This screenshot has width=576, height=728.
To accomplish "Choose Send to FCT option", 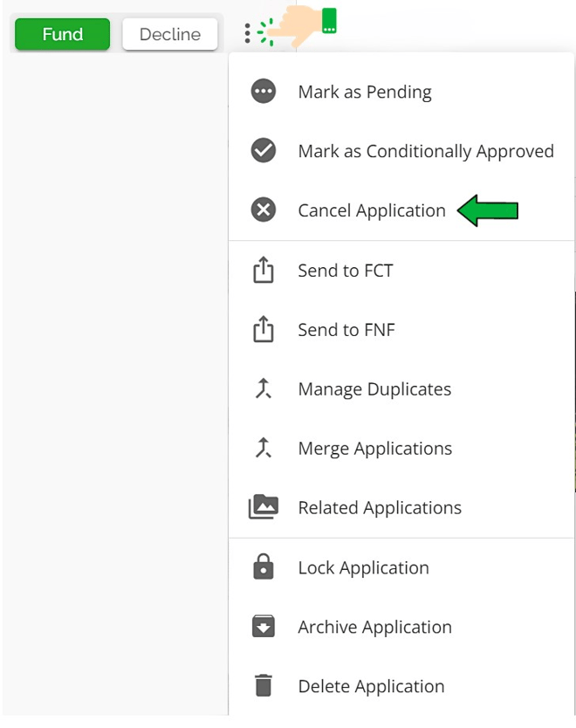I will (346, 271).
